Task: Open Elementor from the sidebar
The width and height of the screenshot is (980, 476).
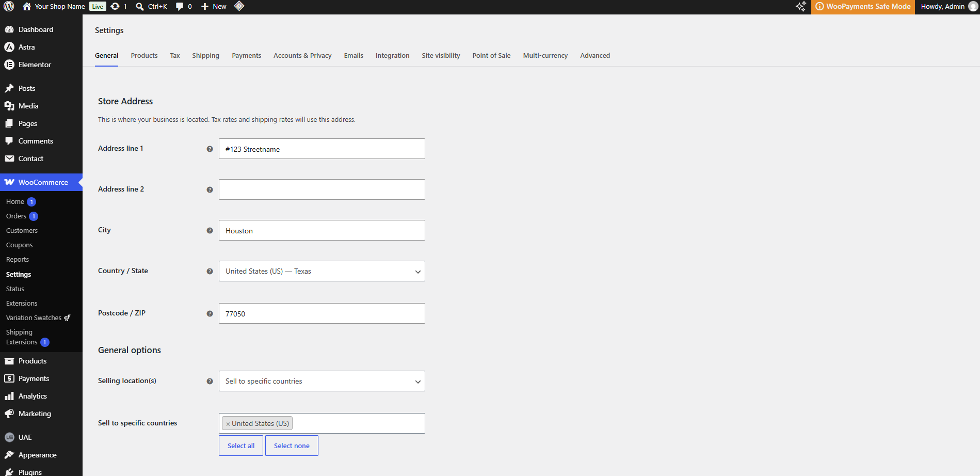Action: [35, 65]
